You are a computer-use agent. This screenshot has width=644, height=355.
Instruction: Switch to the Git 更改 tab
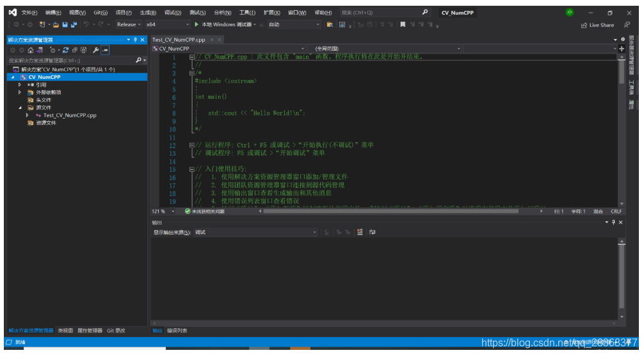point(117,331)
